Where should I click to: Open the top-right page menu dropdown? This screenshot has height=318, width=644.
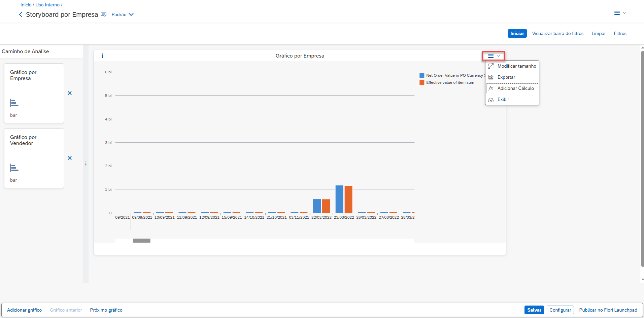pos(620,13)
